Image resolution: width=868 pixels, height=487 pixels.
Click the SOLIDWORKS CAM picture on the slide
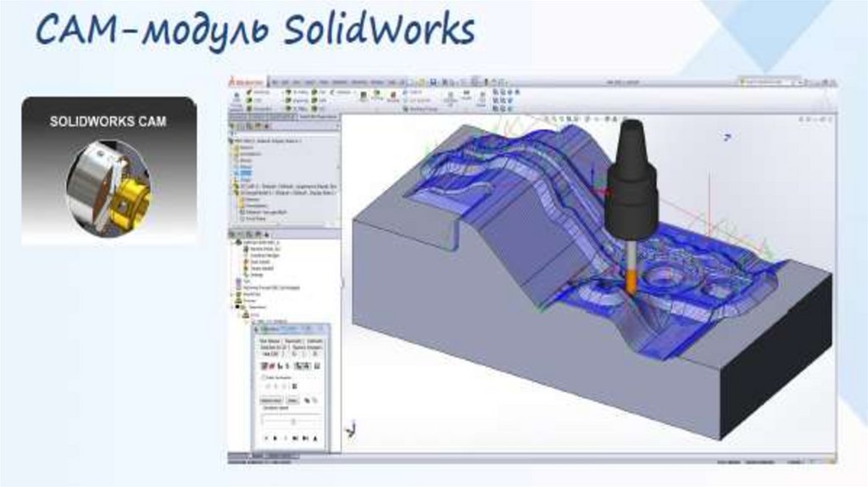click(109, 171)
